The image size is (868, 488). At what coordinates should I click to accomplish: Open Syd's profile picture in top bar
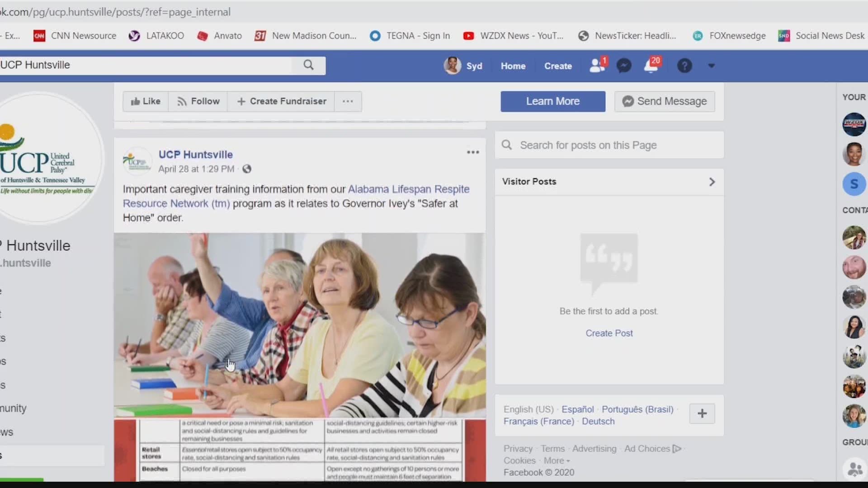[x=452, y=66]
